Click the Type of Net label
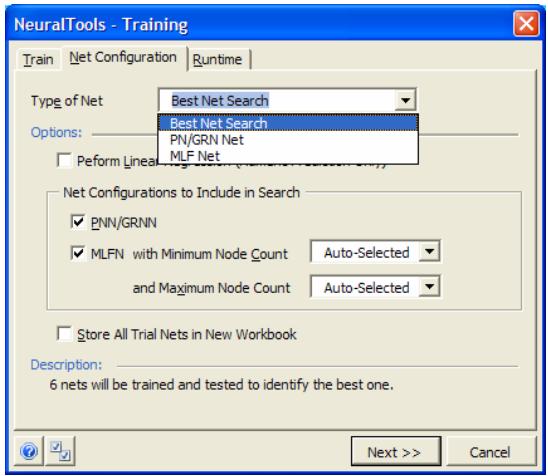548x476 pixels. pyautogui.click(x=67, y=101)
